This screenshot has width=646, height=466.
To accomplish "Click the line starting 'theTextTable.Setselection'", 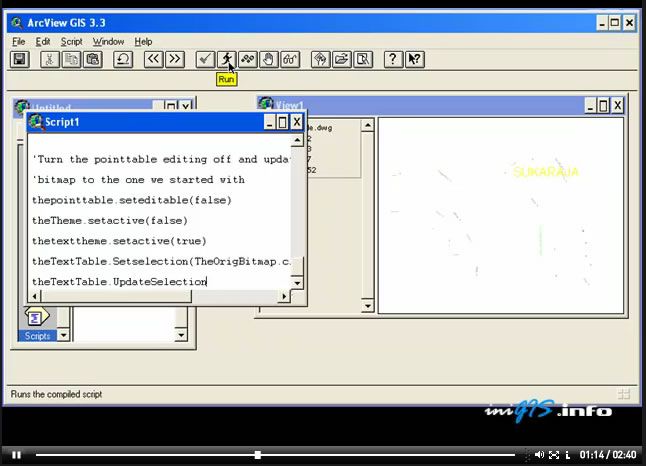I will click(161, 262).
